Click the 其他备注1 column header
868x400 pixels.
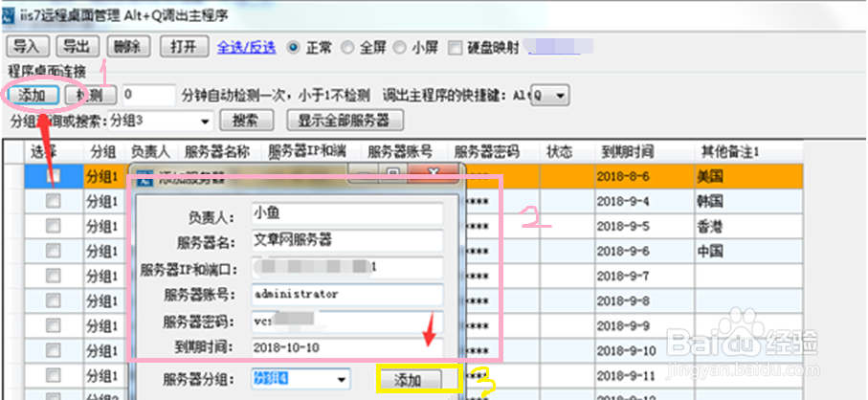click(747, 151)
